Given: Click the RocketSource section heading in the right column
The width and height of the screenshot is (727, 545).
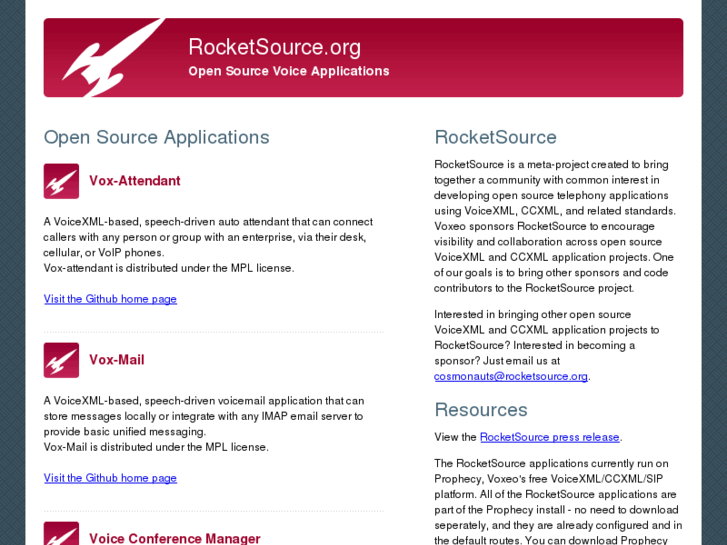Looking at the screenshot, I should [x=495, y=137].
